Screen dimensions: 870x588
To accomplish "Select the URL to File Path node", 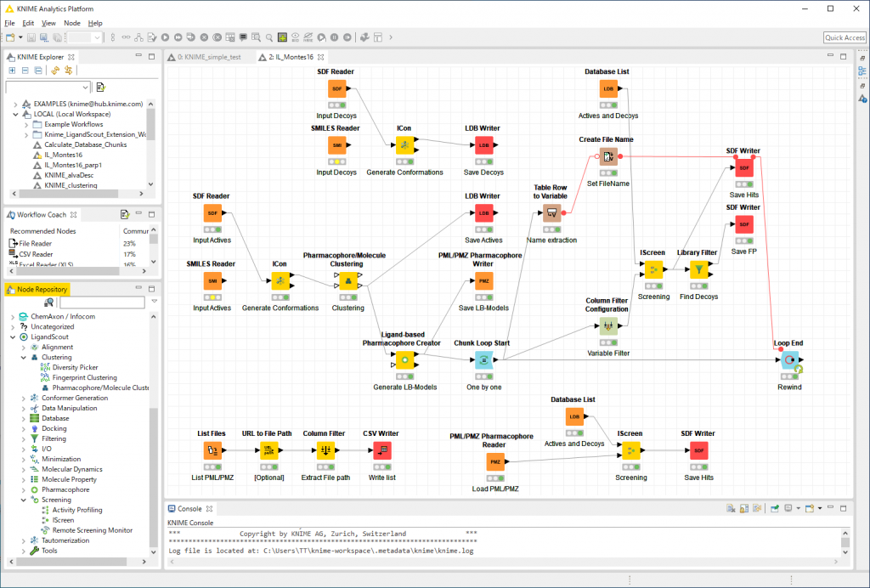I will click(x=269, y=450).
